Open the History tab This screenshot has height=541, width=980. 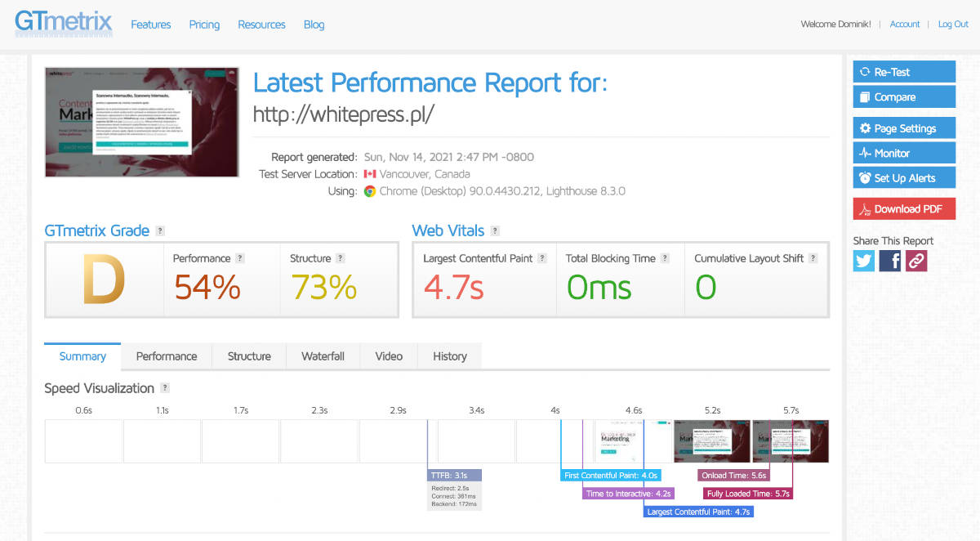(450, 356)
